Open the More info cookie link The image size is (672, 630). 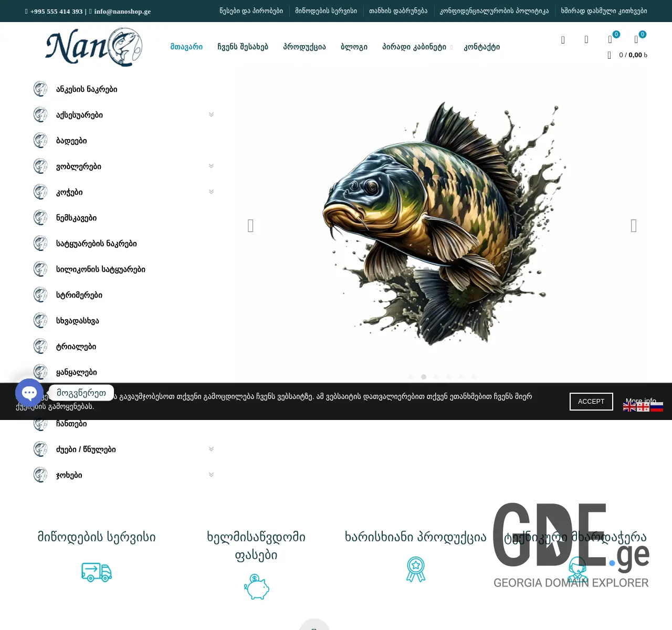tap(640, 401)
